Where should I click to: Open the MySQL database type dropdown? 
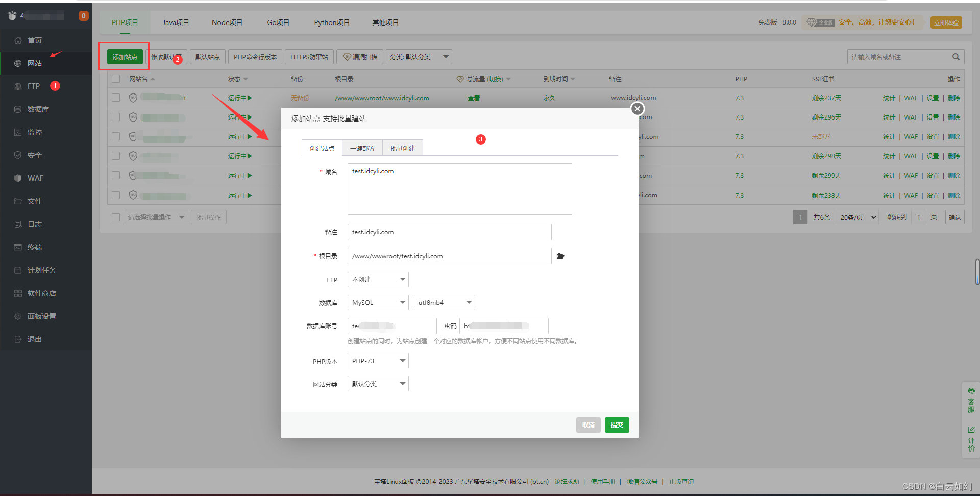378,302
